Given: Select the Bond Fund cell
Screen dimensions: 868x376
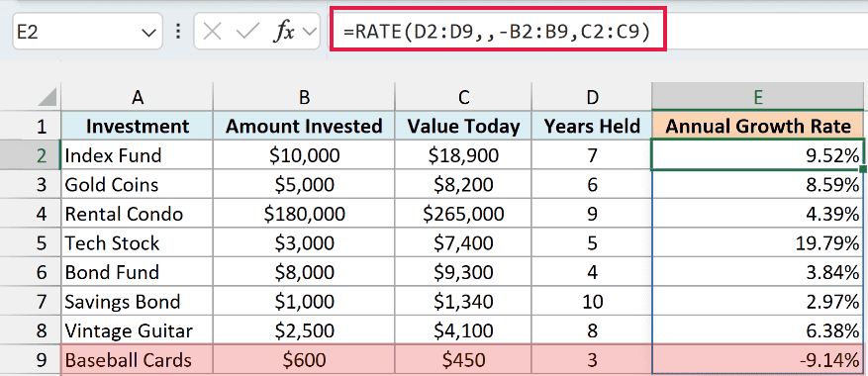Looking at the screenshot, I should tap(137, 272).
